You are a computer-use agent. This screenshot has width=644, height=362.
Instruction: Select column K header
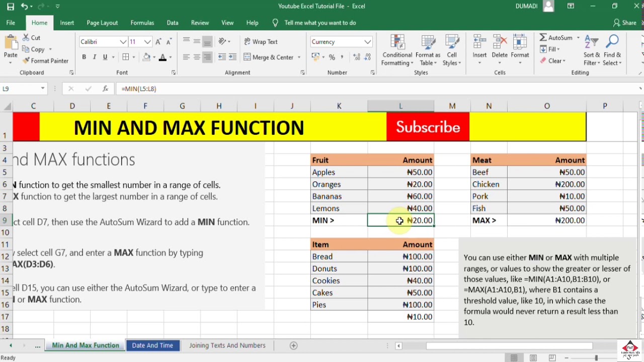(339, 106)
